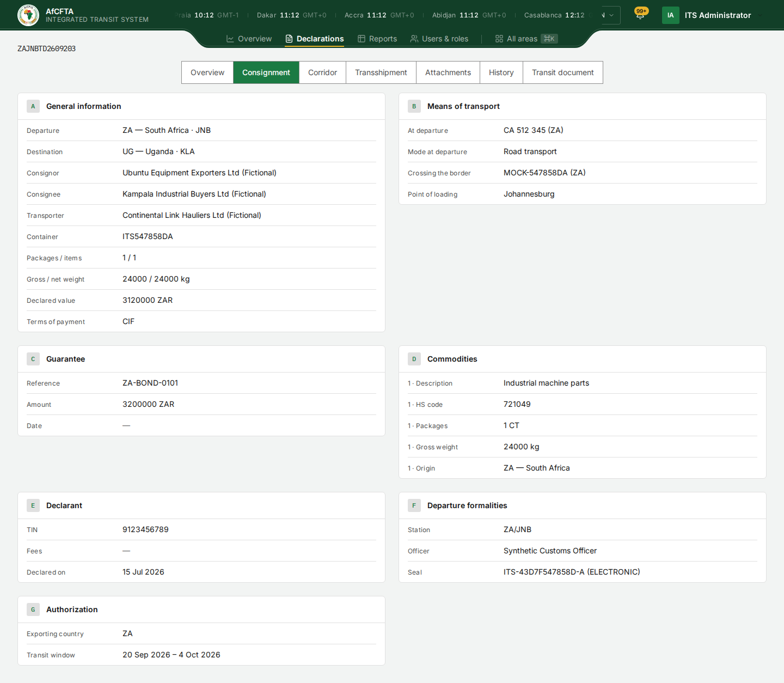Click mode at departure Road transport

point(530,151)
